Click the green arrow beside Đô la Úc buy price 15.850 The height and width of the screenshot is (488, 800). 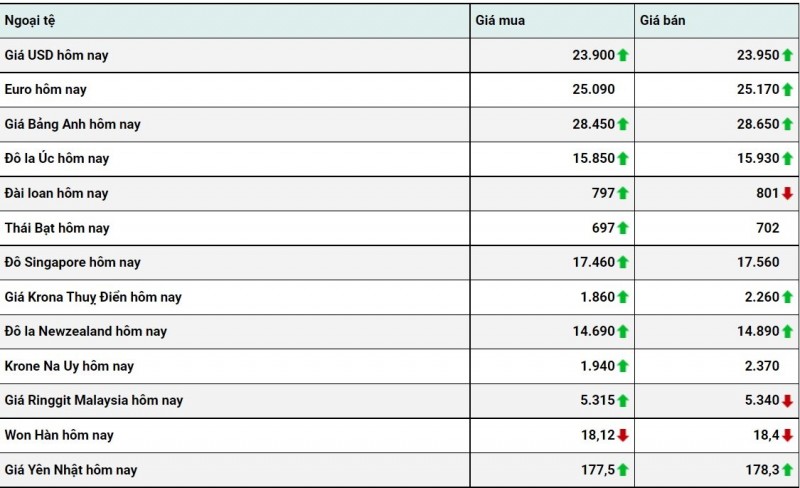coord(622,159)
